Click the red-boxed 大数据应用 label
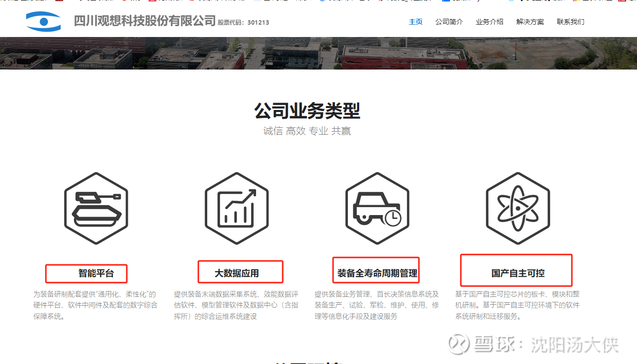This screenshot has height=364, width=637. [x=240, y=271]
